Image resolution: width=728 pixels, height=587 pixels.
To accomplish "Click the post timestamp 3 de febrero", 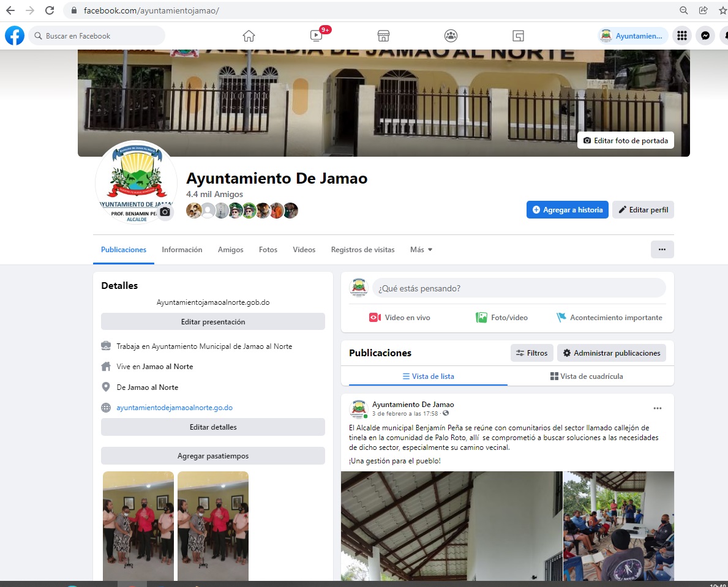I will coord(405,413).
